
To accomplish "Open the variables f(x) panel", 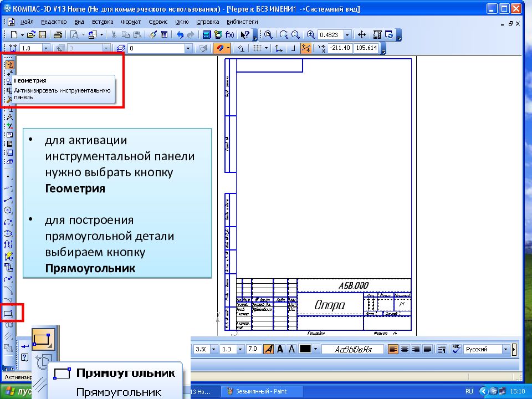I will [x=229, y=34].
